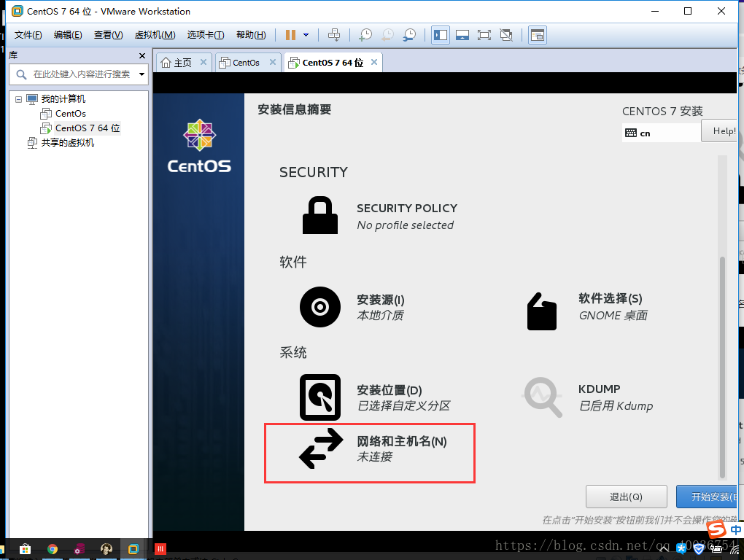Open the power options dropdown arrow
744x560 pixels.
point(306,35)
